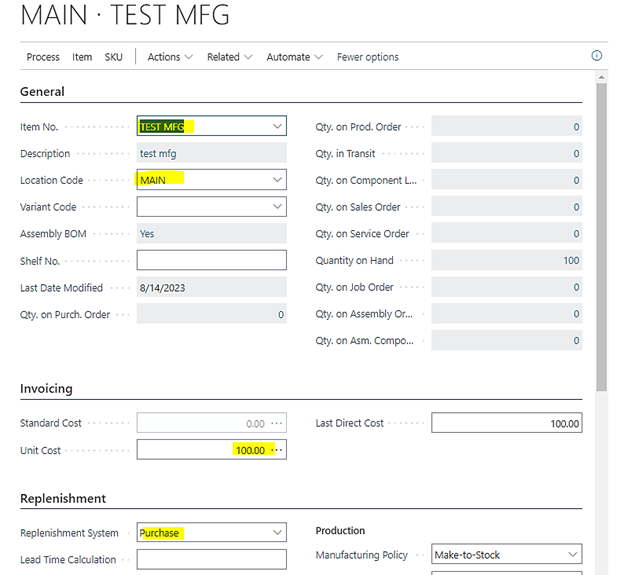
Task: Click the Lead Time Calculation field
Action: [x=211, y=560]
